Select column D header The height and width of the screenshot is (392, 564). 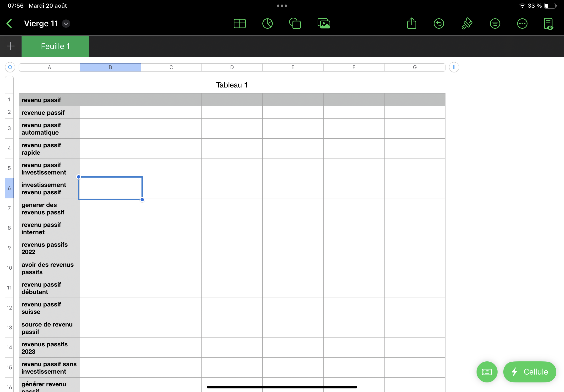[x=232, y=67]
